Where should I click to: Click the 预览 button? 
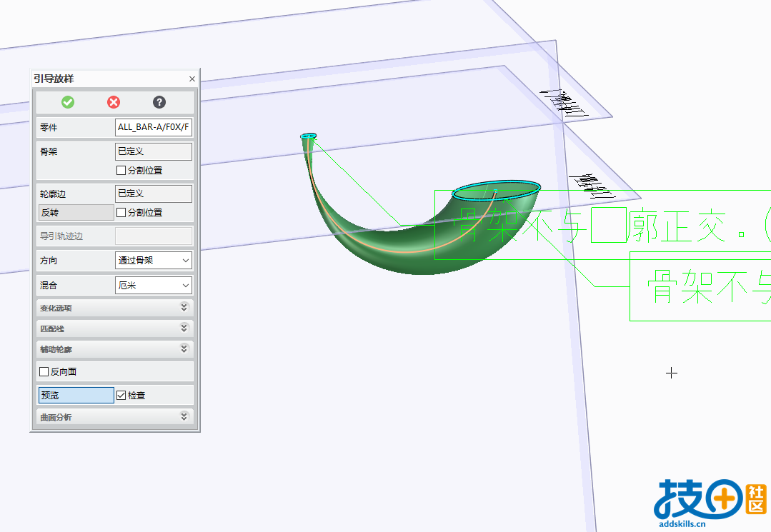coord(76,395)
